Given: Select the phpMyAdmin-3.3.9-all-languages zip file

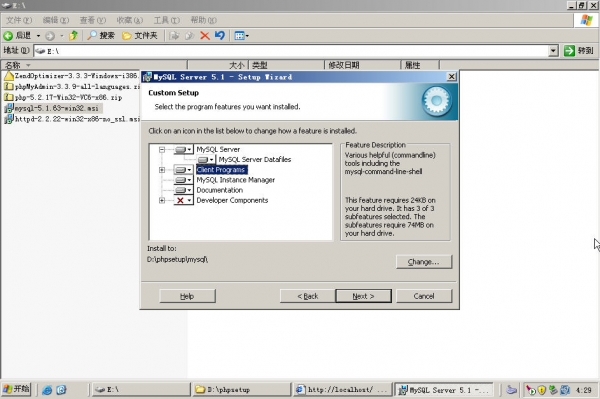Looking at the screenshot, I should click(72, 86).
